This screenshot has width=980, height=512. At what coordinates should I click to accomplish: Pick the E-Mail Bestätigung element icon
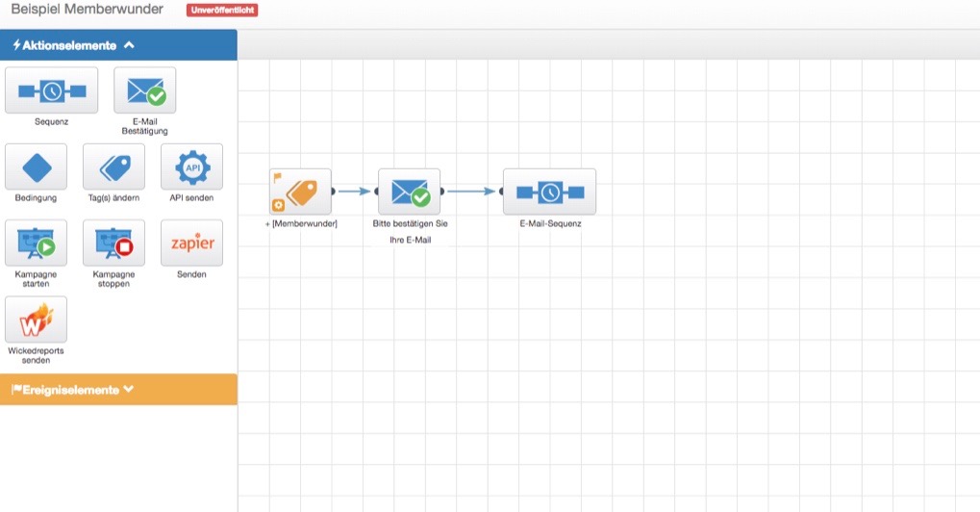point(145,90)
